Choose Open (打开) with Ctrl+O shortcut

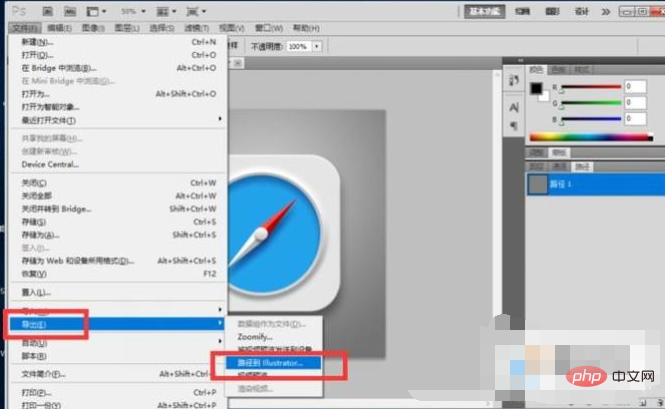coord(118,55)
